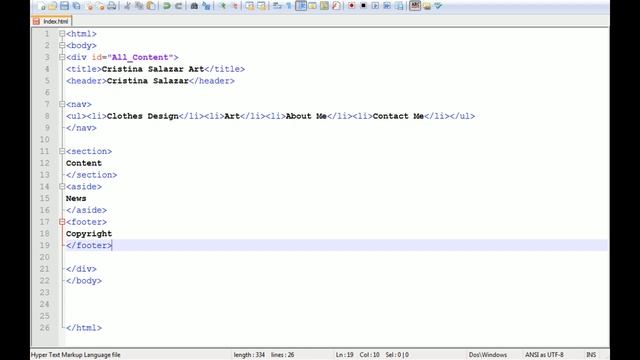Click the Open file folder icon
Screen dimensions: 640x360
[x=53, y=6]
